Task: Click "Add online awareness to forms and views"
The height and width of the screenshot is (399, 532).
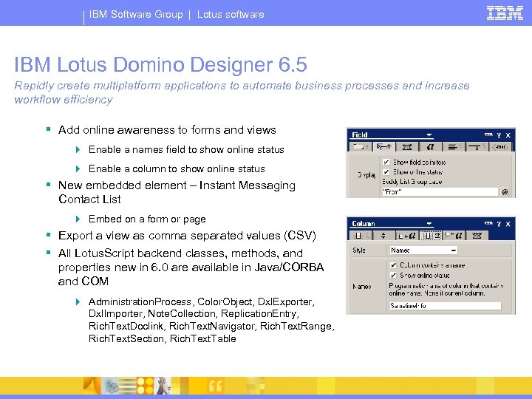Action: (167, 130)
